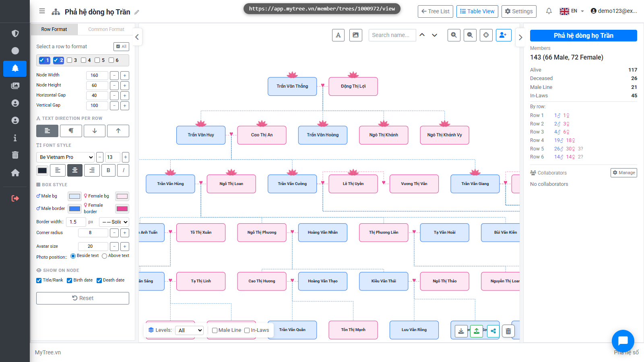
Task: Disable Title/Rank display on nodes
Action: pos(39,280)
